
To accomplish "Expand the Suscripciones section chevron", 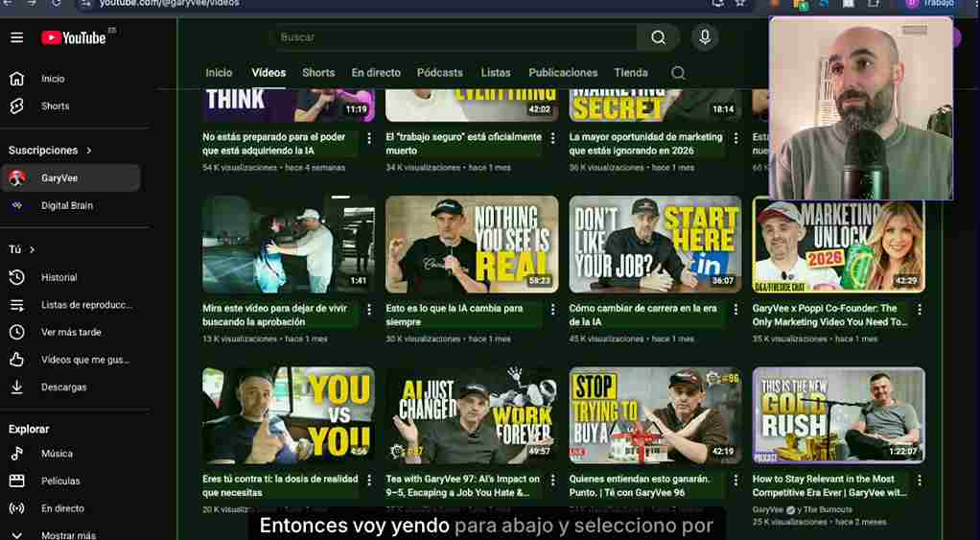I will (x=89, y=151).
